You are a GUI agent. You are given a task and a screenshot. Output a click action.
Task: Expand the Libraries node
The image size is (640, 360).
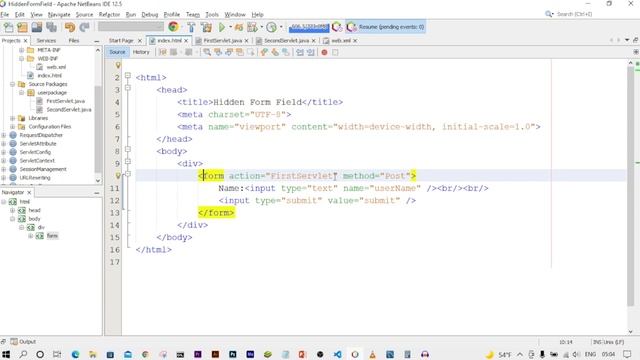pos(12,118)
